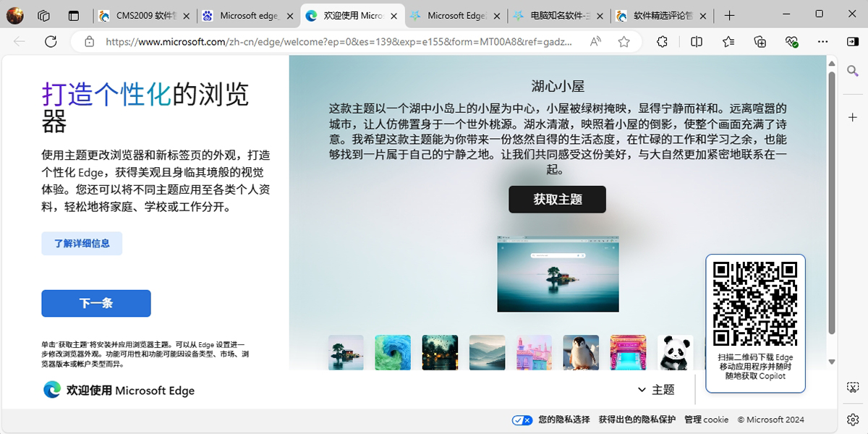Close the active welcome tab

(x=394, y=15)
